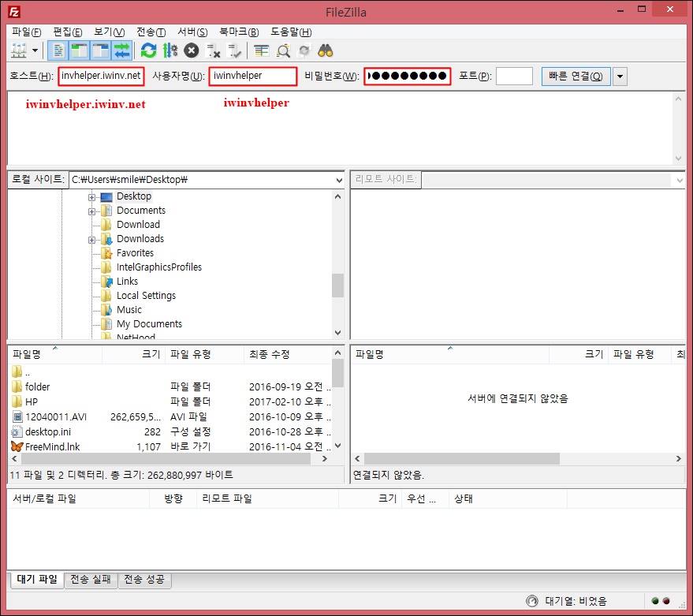Toggle the message log display
The image size is (693, 616).
(x=58, y=50)
